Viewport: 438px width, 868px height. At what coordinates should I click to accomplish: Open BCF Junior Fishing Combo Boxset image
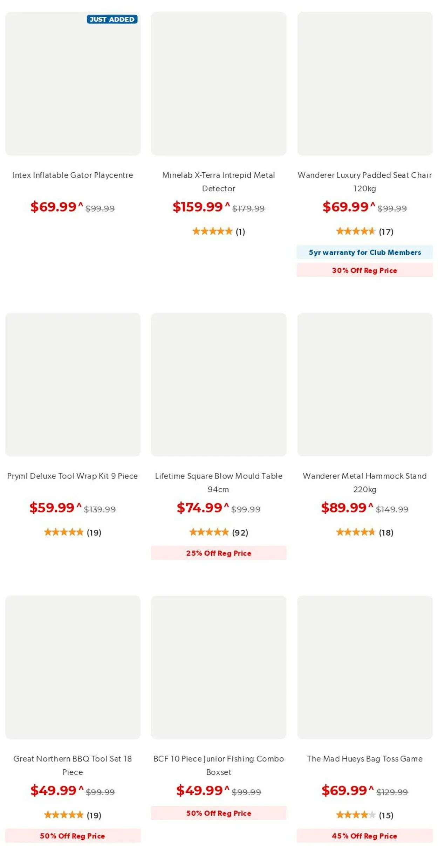[218, 667]
